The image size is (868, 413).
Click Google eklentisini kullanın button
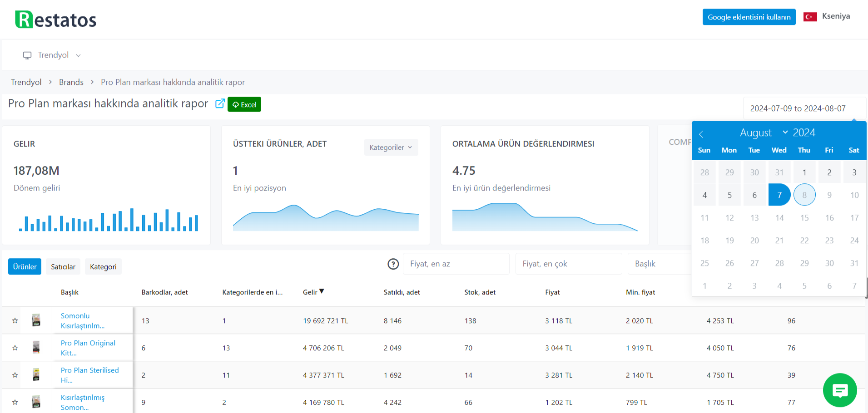tap(749, 17)
